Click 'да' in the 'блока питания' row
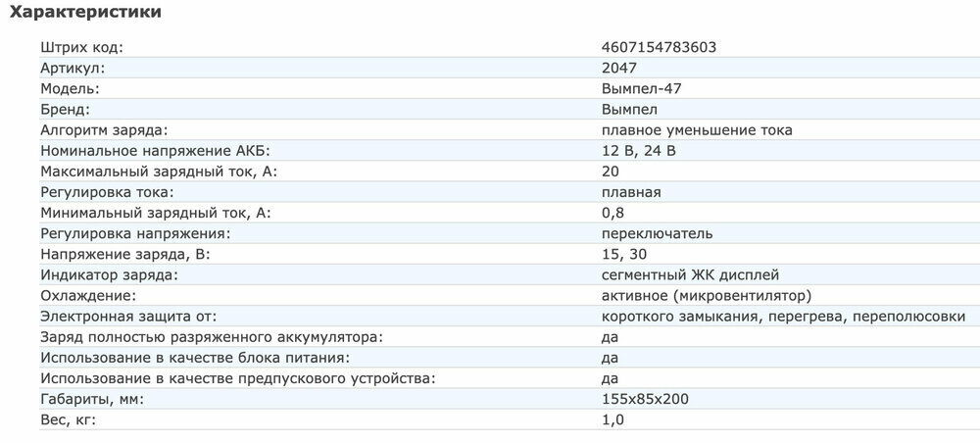Screen dimensions: 980x443 [610, 358]
